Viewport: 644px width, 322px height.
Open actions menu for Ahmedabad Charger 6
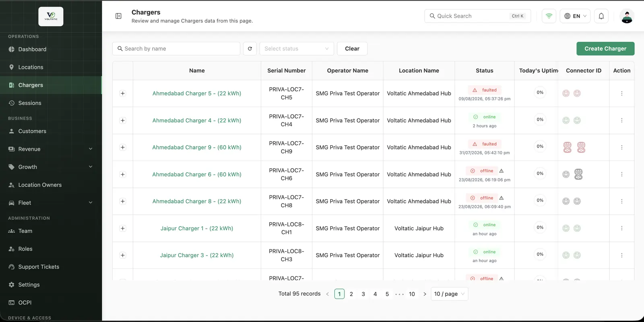(x=622, y=174)
